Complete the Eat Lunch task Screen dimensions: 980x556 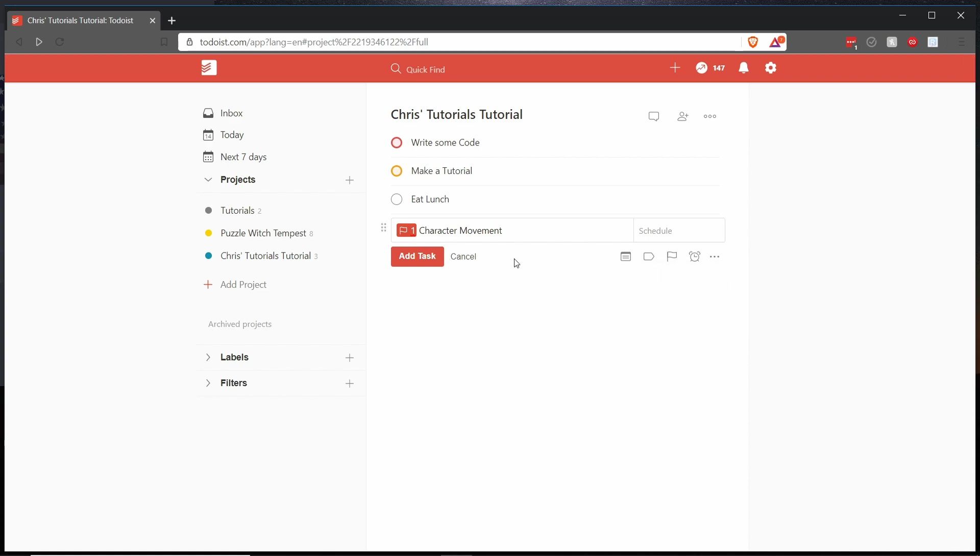[397, 199]
